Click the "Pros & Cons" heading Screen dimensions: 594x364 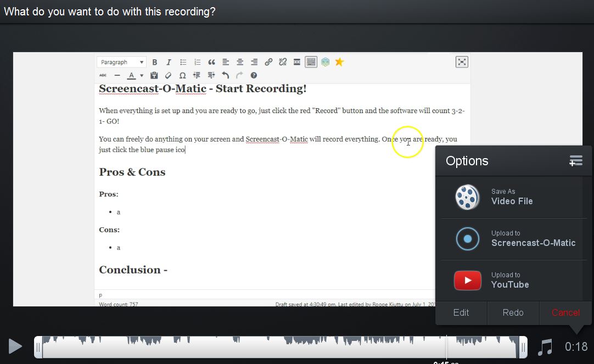click(132, 172)
